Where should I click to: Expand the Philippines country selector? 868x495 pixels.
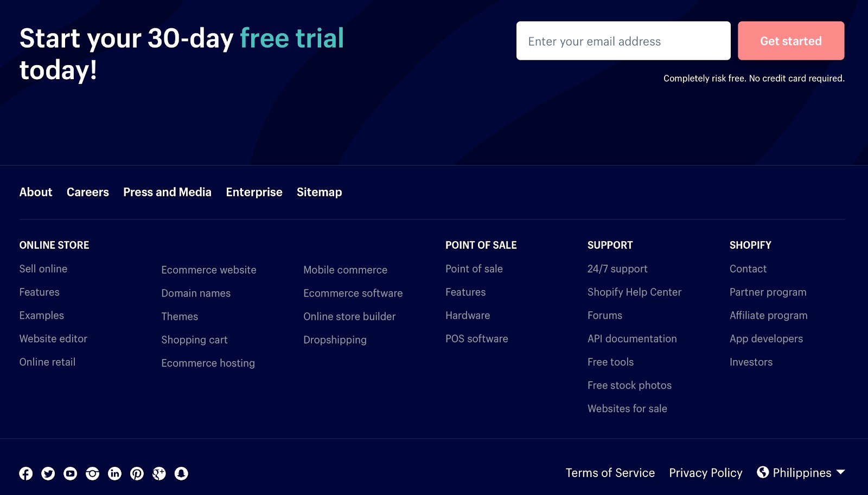coord(801,473)
